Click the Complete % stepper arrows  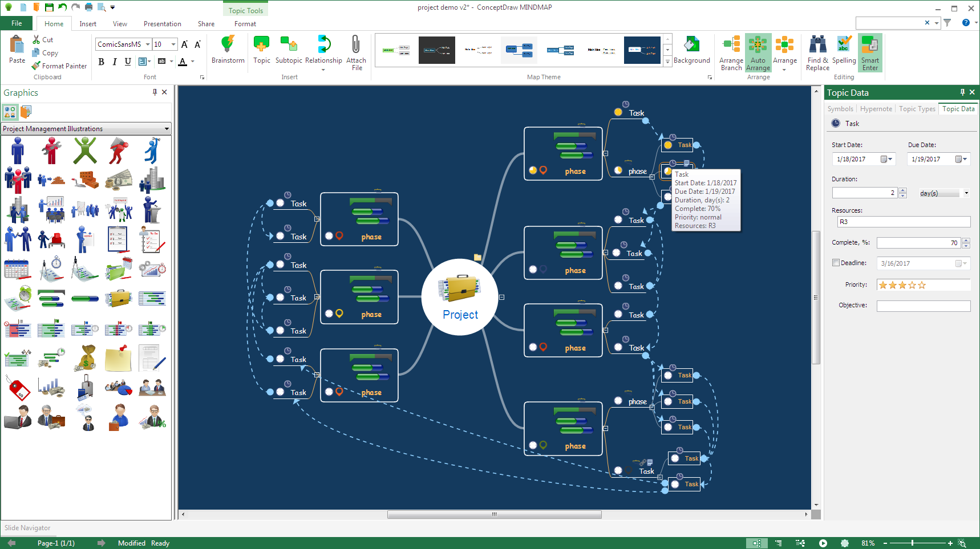click(x=966, y=243)
